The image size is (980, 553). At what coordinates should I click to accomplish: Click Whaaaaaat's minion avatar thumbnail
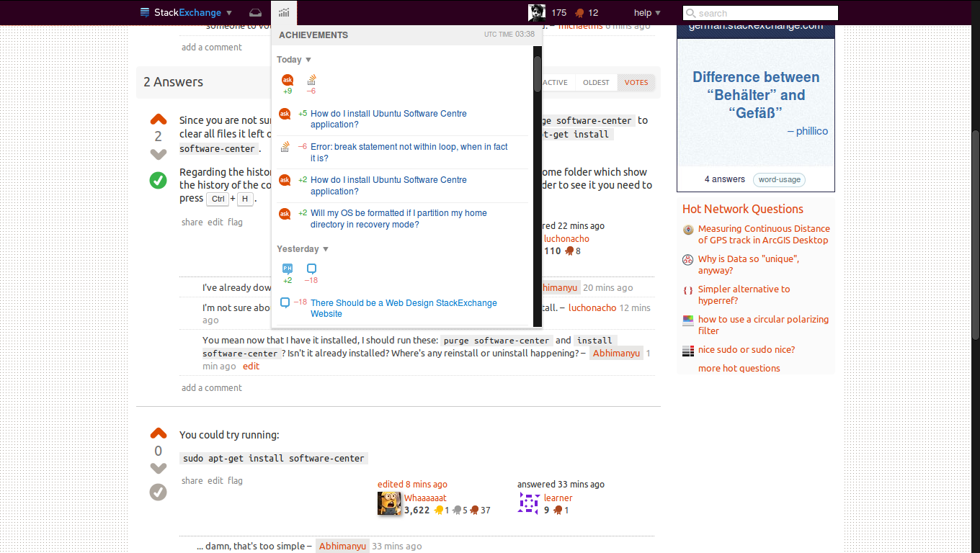(x=389, y=503)
